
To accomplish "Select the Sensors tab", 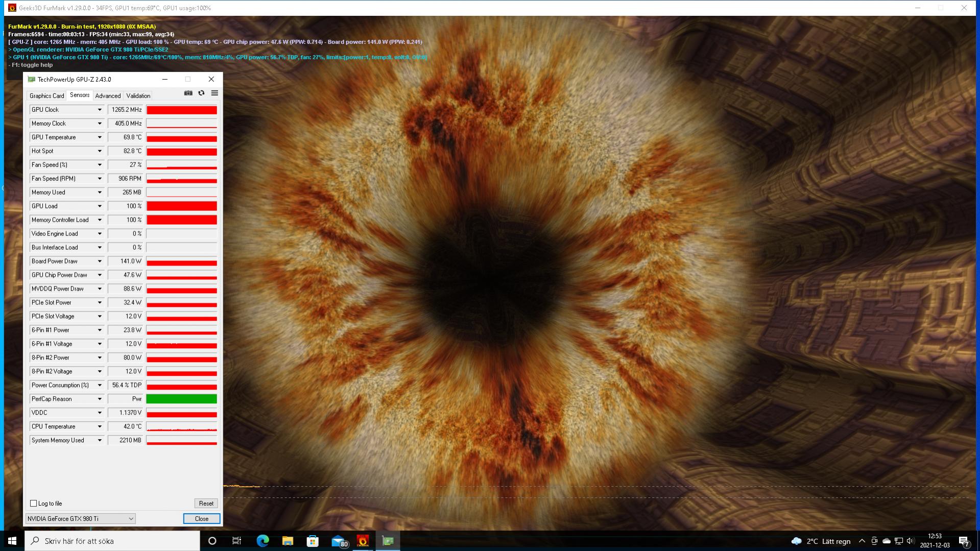I will coord(80,95).
